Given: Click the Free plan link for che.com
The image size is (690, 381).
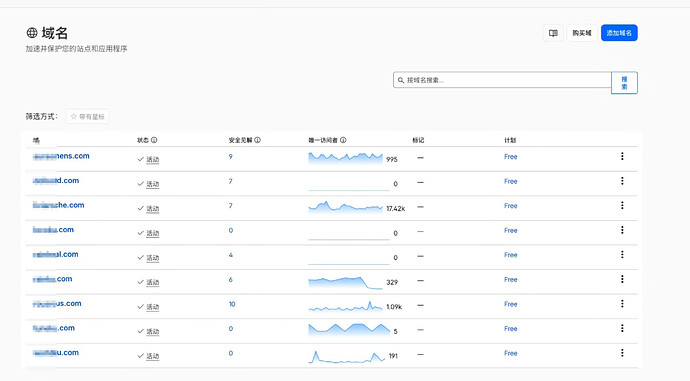Looking at the screenshot, I should click(510, 206).
